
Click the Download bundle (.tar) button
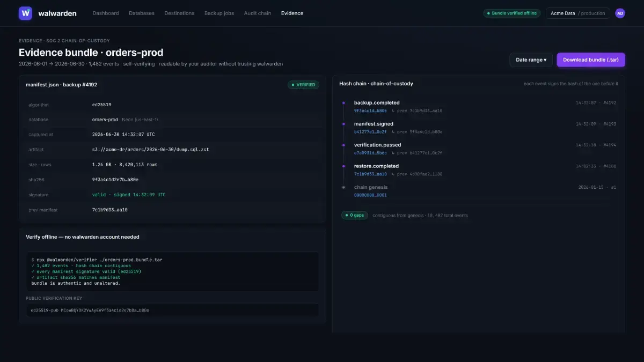pyautogui.click(x=591, y=60)
